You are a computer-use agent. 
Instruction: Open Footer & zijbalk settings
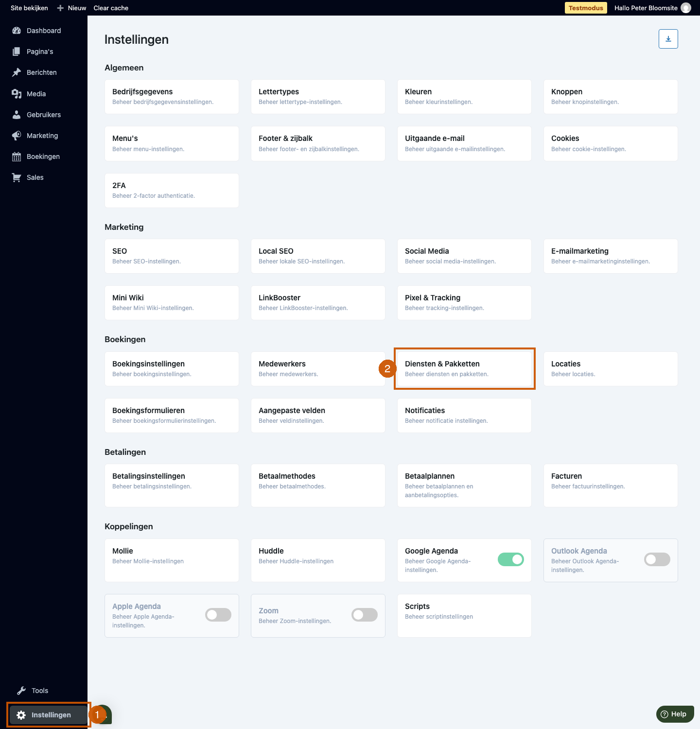pos(318,143)
